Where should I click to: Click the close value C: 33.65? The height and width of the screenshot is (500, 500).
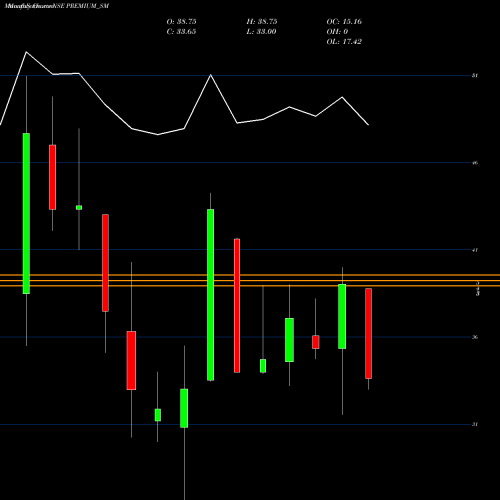[x=181, y=32]
